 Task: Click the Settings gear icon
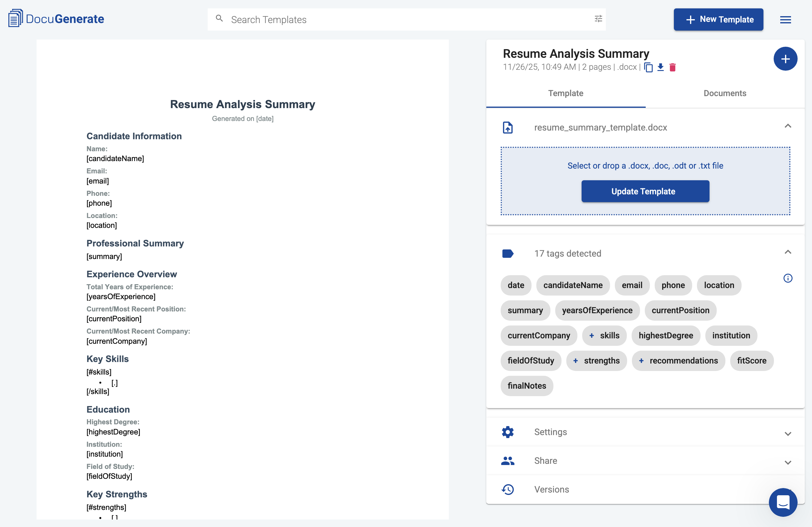(x=508, y=431)
